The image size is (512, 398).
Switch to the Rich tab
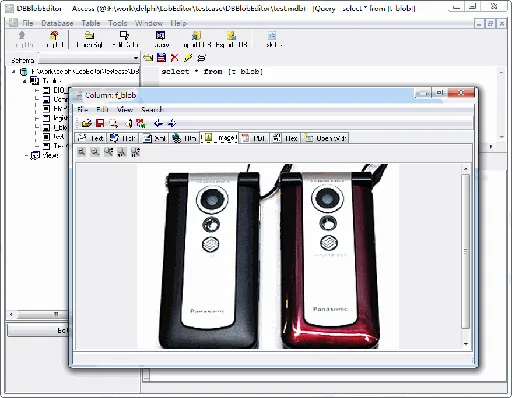(x=122, y=138)
